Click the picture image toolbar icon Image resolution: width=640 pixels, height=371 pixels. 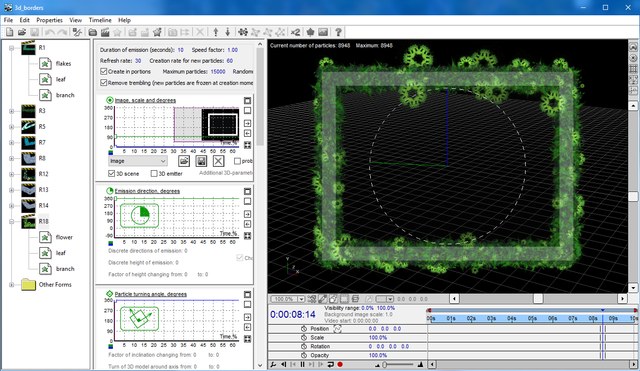click(x=323, y=32)
